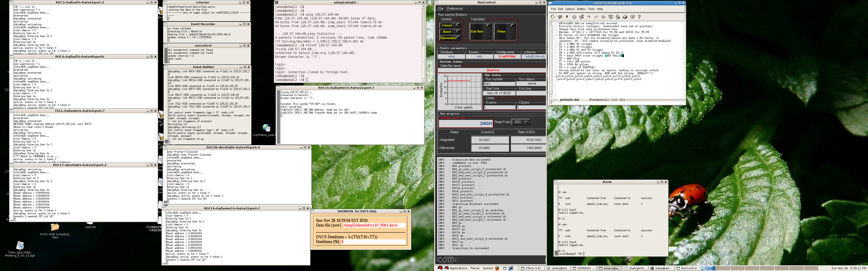Click terminal launcher icon in bottom panel
Image resolution: width=868 pixels, height=271 pixels.
511,268
